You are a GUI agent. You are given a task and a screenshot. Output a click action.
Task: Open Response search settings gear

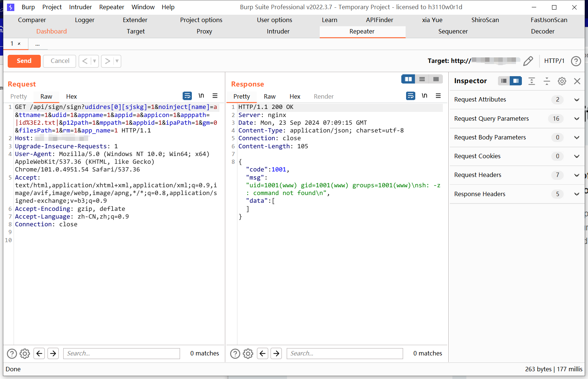(x=248, y=354)
